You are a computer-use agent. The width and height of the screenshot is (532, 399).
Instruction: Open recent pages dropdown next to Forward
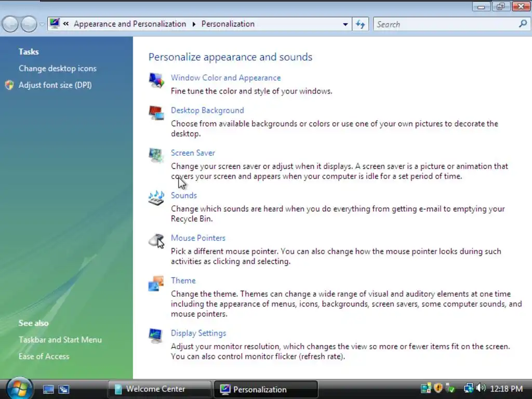click(x=42, y=24)
